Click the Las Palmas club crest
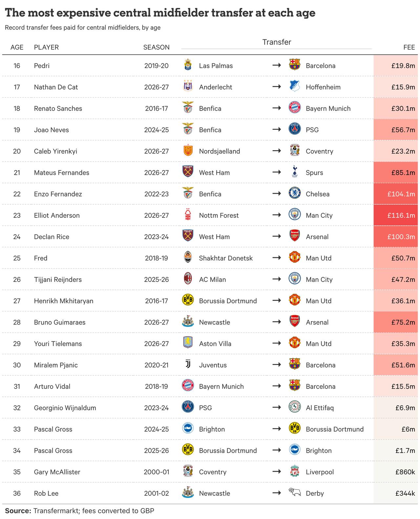Viewport: 420px width, 519px height. click(x=188, y=65)
